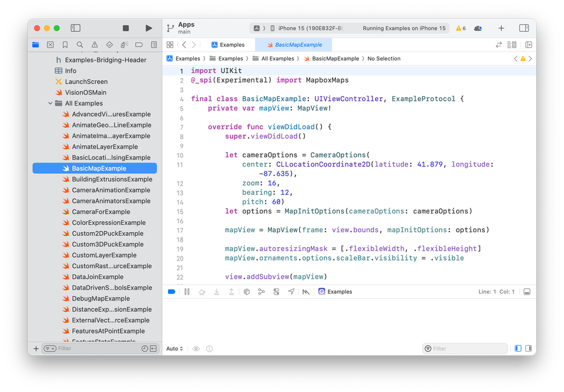Toggle the inspector panel on the right
This screenshot has height=392, width=564.
coord(524,28)
